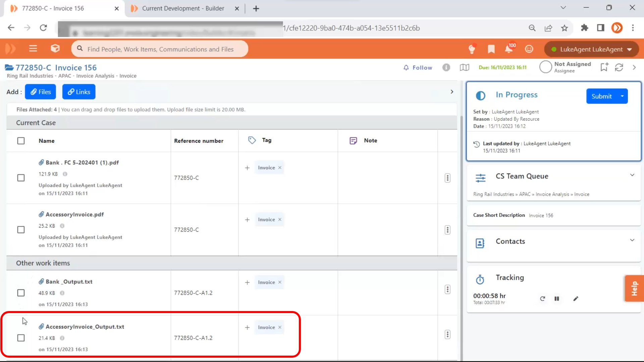Click the global search input field

pyautogui.click(x=160, y=49)
